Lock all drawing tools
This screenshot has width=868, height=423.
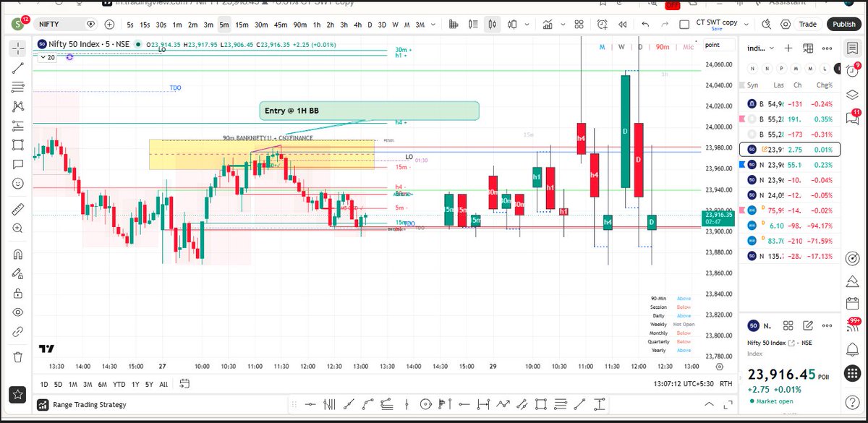(18, 293)
